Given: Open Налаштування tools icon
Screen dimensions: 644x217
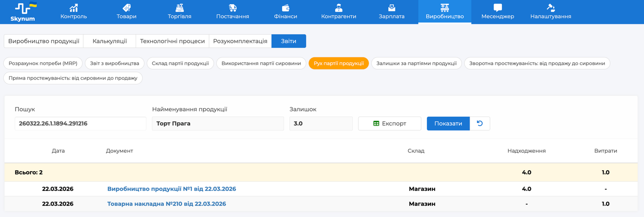Looking at the screenshot, I should (550, 8).
